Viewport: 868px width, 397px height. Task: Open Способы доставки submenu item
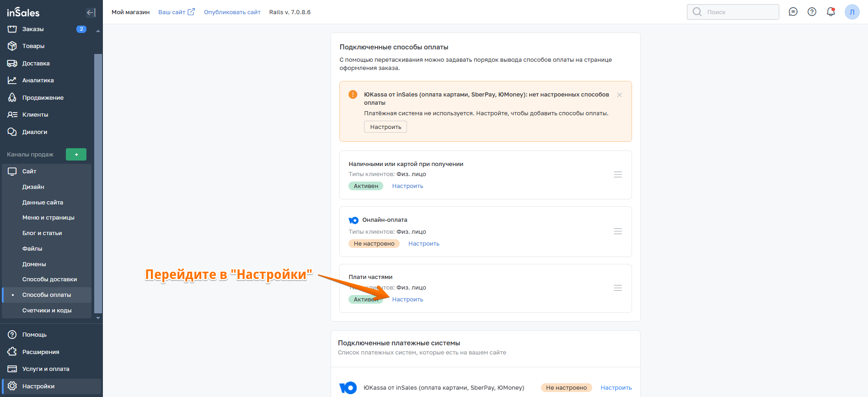click(x=49, y=279)
